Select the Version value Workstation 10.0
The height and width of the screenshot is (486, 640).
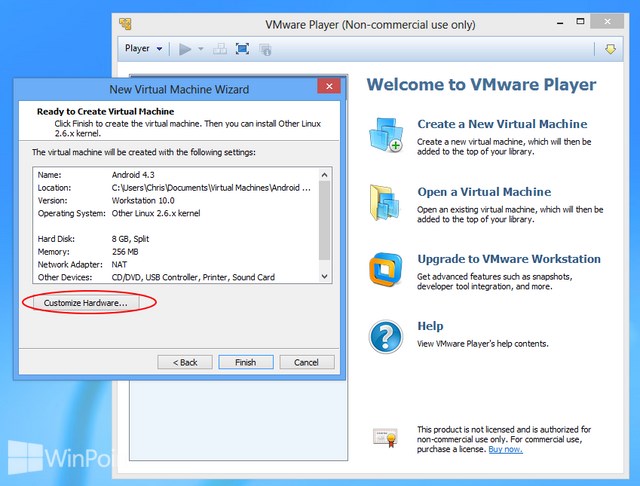coord(143,201)
